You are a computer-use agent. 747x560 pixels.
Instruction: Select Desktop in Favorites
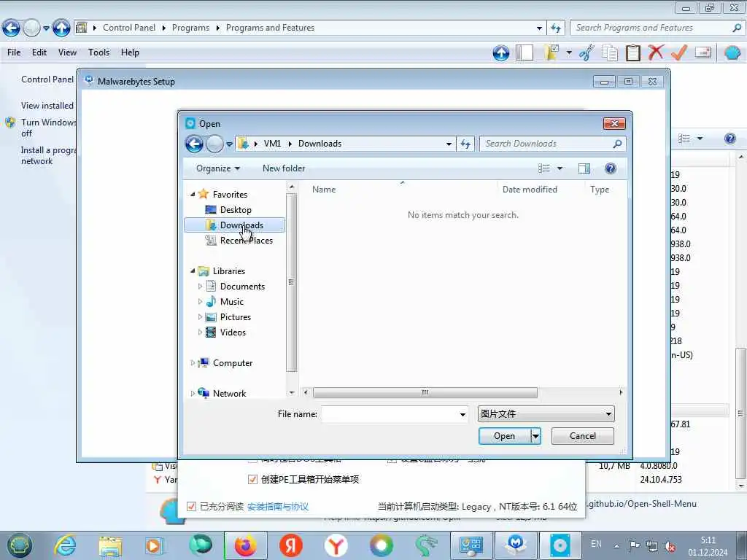[236, 210]
